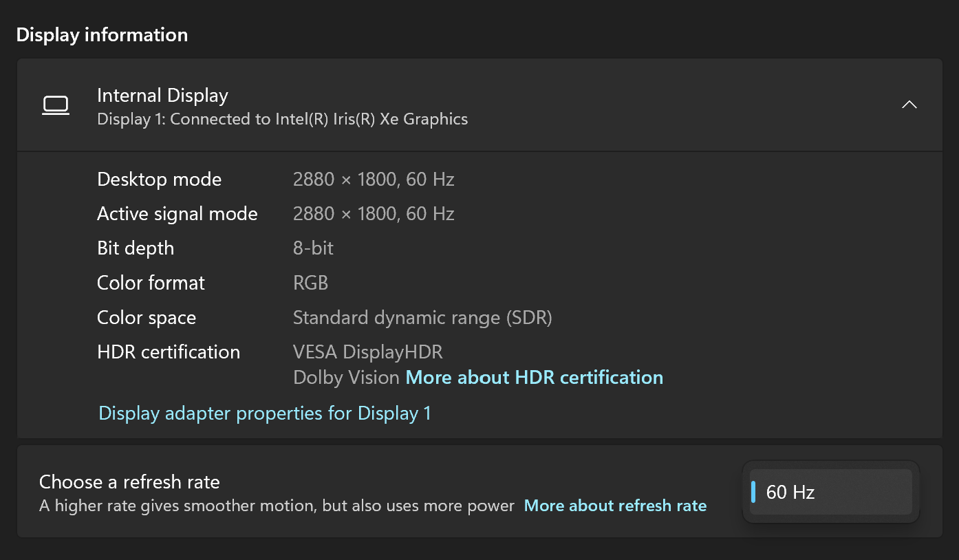Click the Desktop mode label
Screen dimensions: 959x560
[x=159, y=180]
